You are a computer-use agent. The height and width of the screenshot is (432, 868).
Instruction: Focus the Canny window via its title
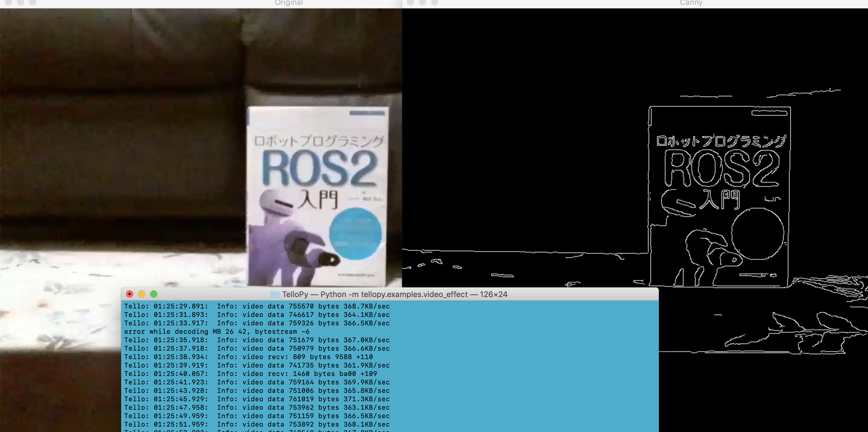(691, 3)
